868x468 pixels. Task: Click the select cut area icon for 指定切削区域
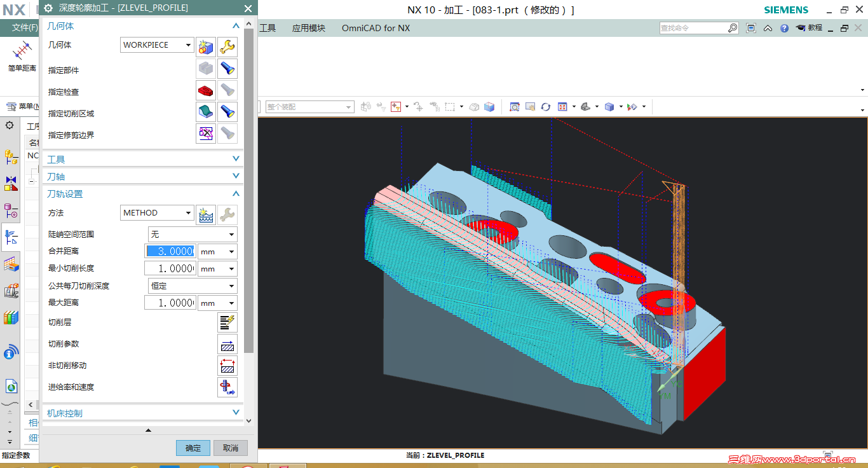205,113
